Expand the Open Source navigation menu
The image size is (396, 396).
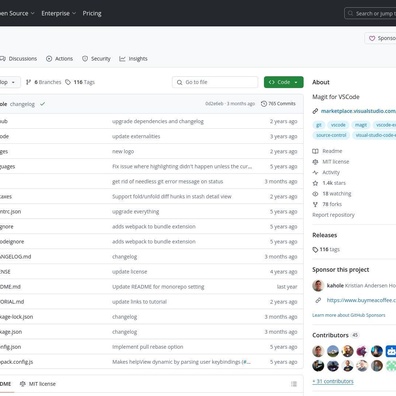pyautogui.click(x=17, y=13)
